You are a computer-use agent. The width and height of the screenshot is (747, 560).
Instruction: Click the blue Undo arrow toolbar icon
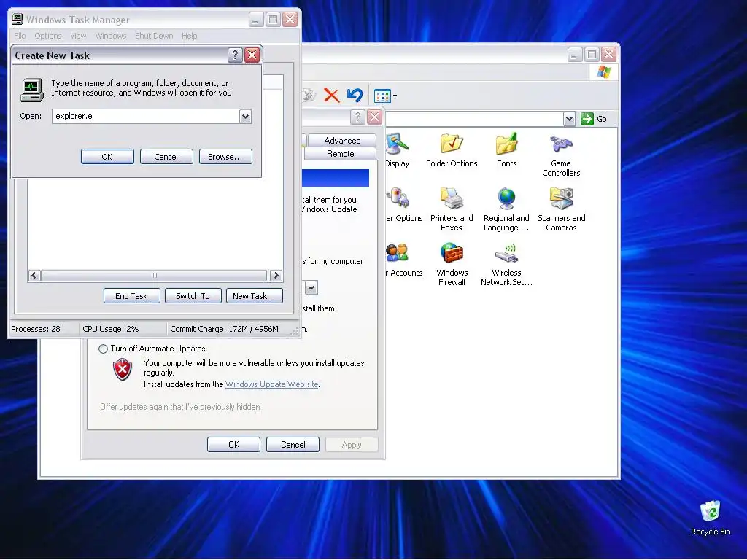pyautogui.click(x=355, y=96)
